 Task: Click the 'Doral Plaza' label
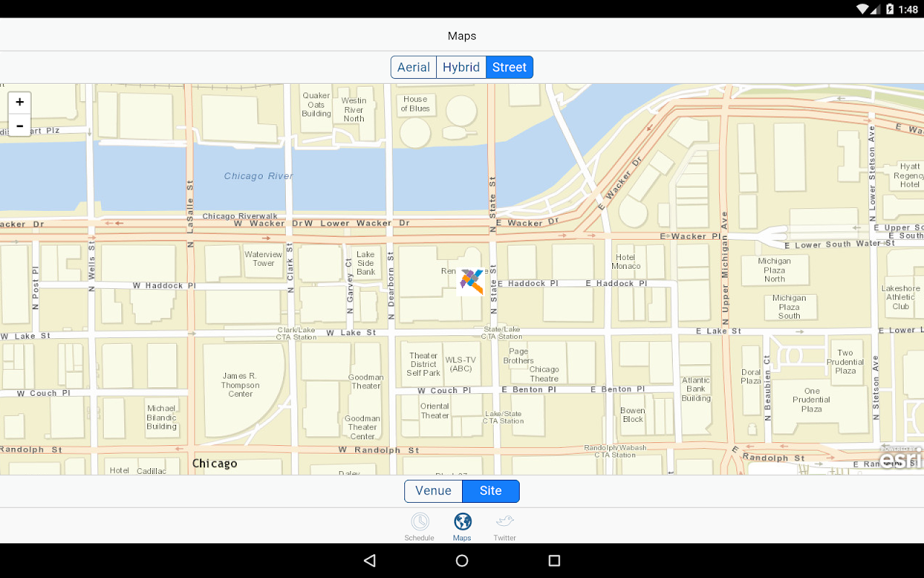coord(751,376)
